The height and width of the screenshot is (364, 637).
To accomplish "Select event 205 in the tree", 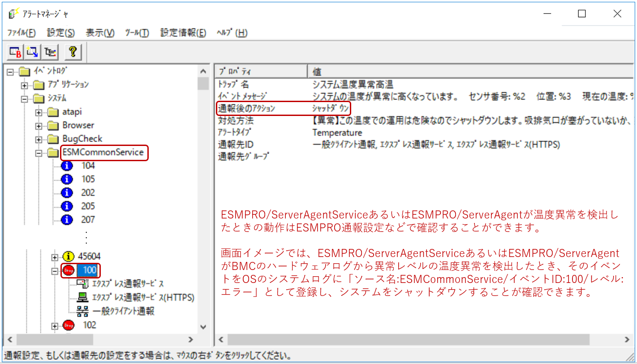I will (x=88, y=206).
